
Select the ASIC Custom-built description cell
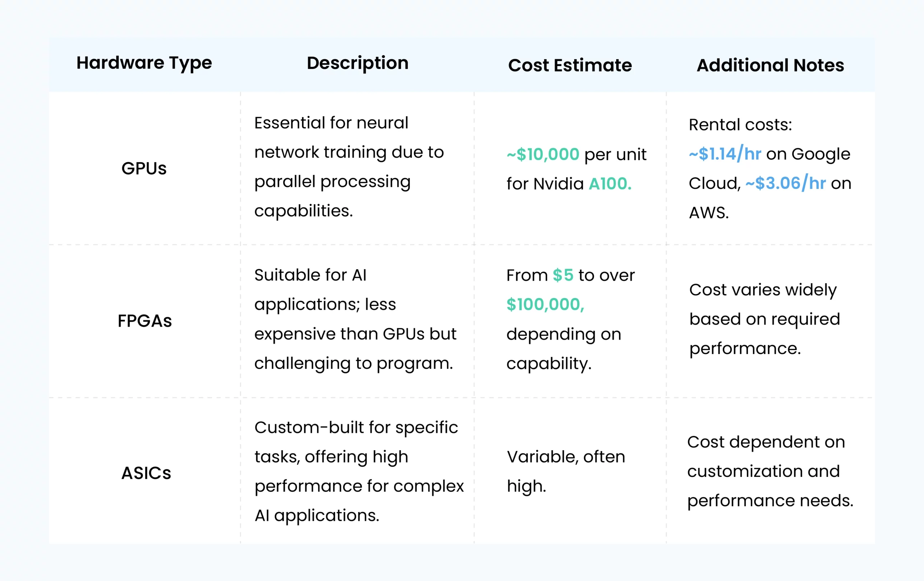point(359,471)
